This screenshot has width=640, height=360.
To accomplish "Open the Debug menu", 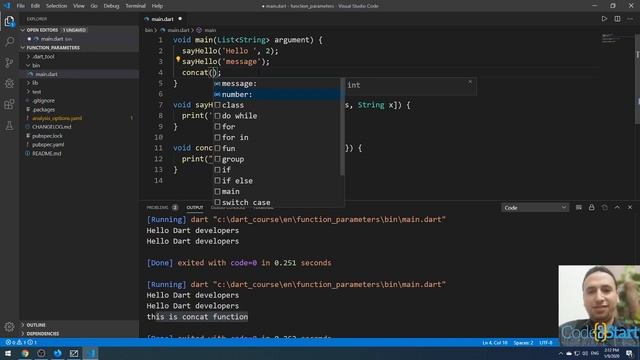I will click(x=111, y=6).
